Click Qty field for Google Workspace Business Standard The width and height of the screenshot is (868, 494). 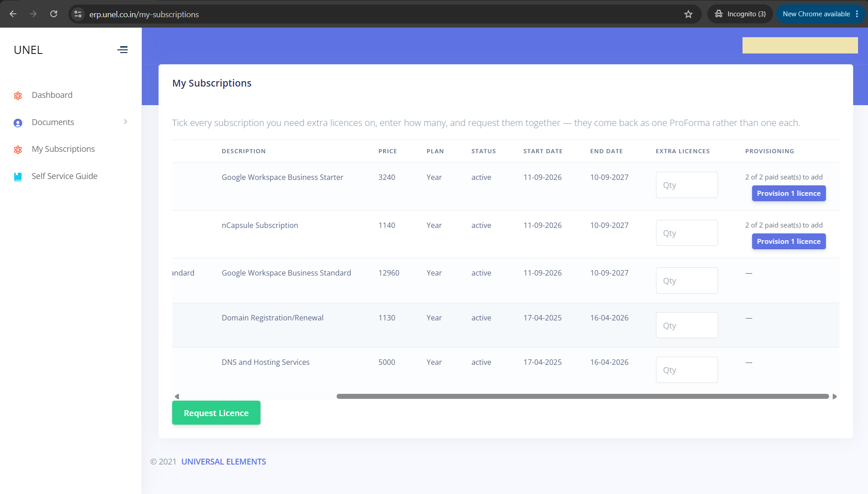(687, 281)
